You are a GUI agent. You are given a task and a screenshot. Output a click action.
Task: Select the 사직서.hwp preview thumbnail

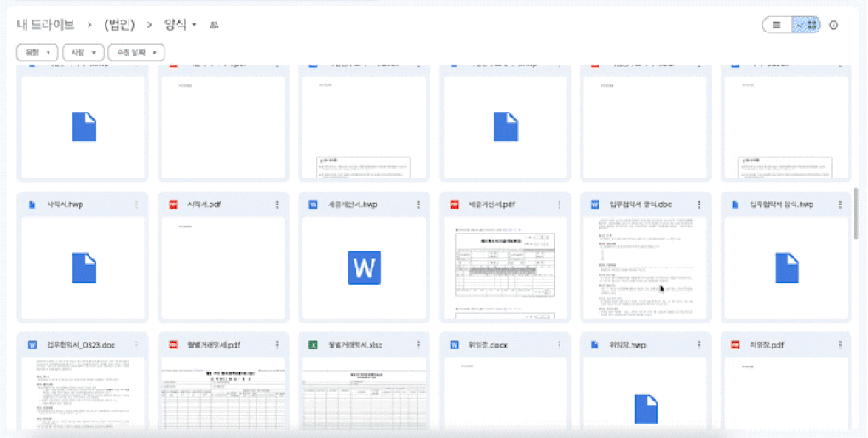coord(83,268)
